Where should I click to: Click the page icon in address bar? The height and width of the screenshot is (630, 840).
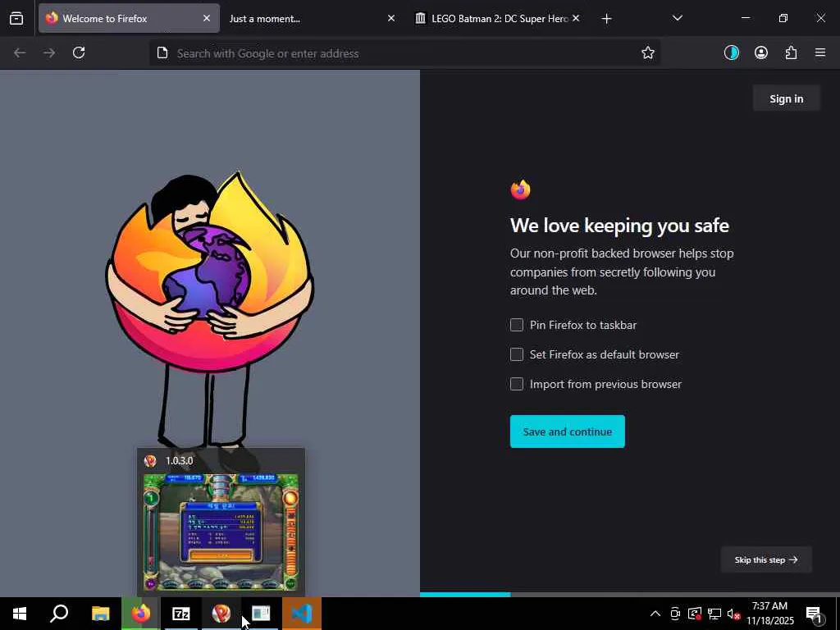click(162, 53)
